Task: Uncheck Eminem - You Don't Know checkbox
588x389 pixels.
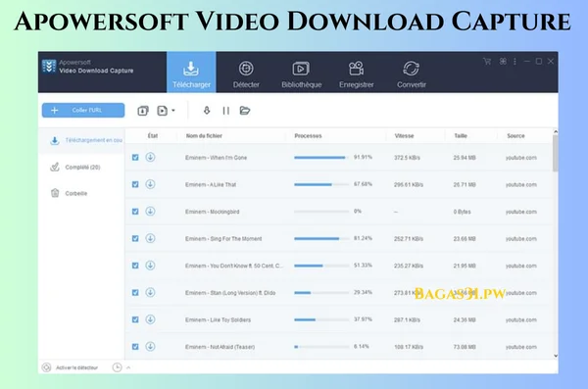Action: point(135,266)
